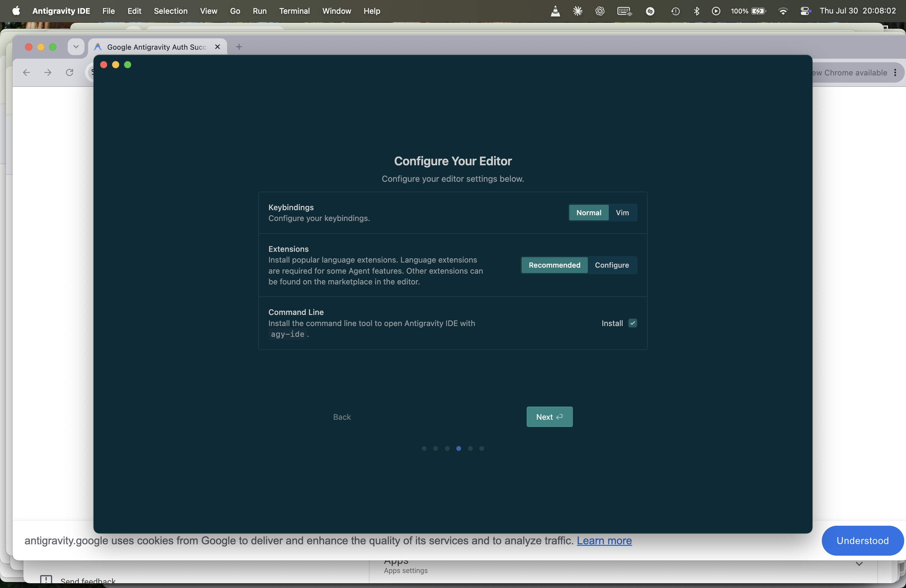The height and width of the screenshot is (588, 906).
Task: Select Normal keybindings
Action: click(x=588, y=213)
